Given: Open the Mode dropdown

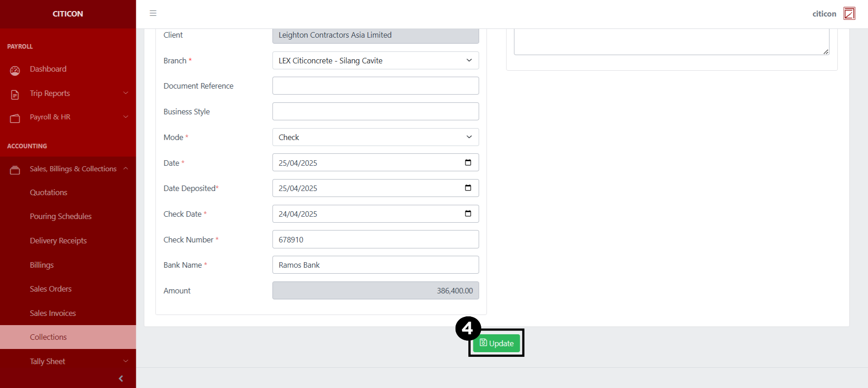Looking at the screenshot, I should 375,137.
